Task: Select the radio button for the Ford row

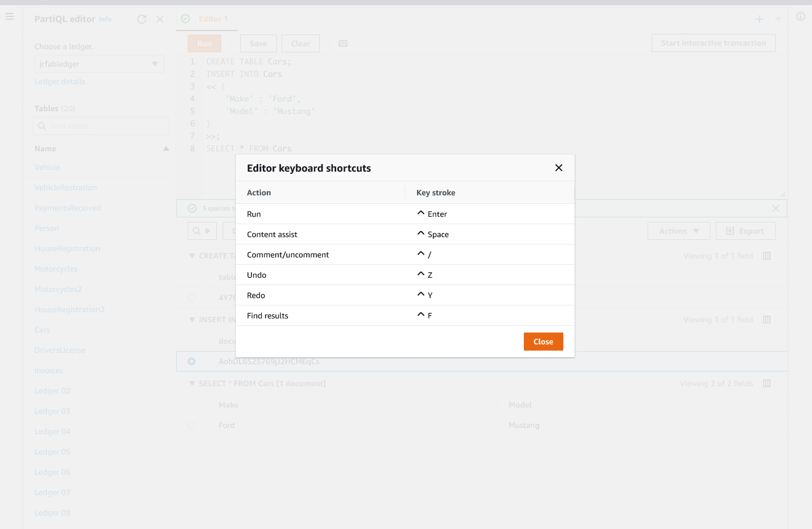Action: pyautogui.click(x=192, y=425)
